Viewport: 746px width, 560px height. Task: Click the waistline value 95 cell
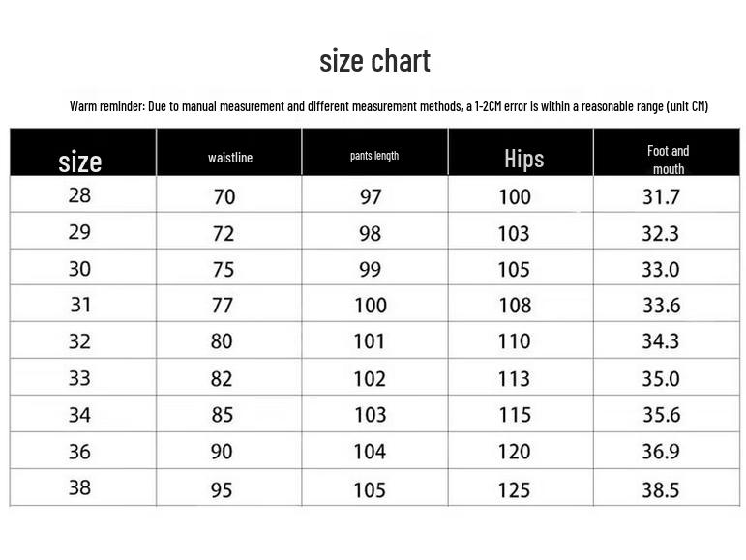[222, 490]
